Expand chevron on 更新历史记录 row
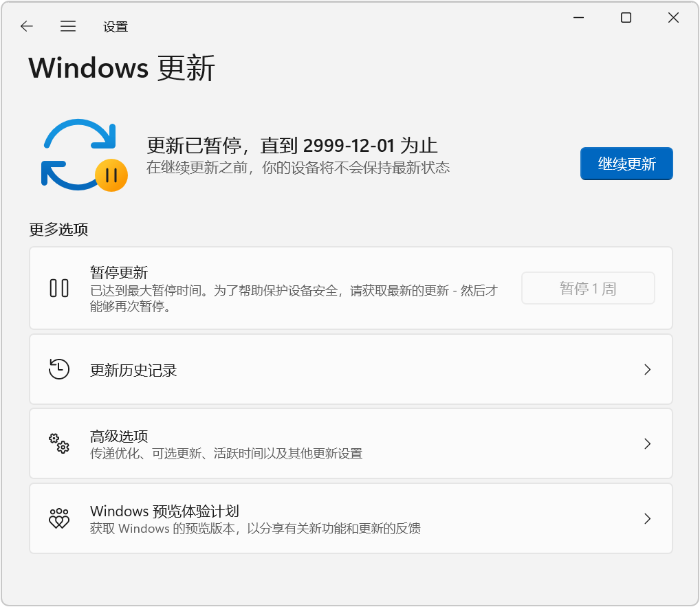This screenshot has height=607, width=700. [647, 370]
